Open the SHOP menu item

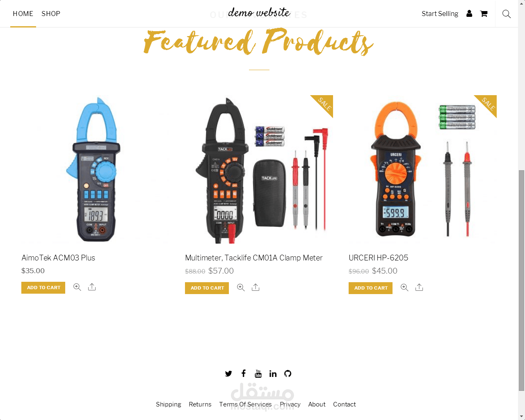(51, 14)
